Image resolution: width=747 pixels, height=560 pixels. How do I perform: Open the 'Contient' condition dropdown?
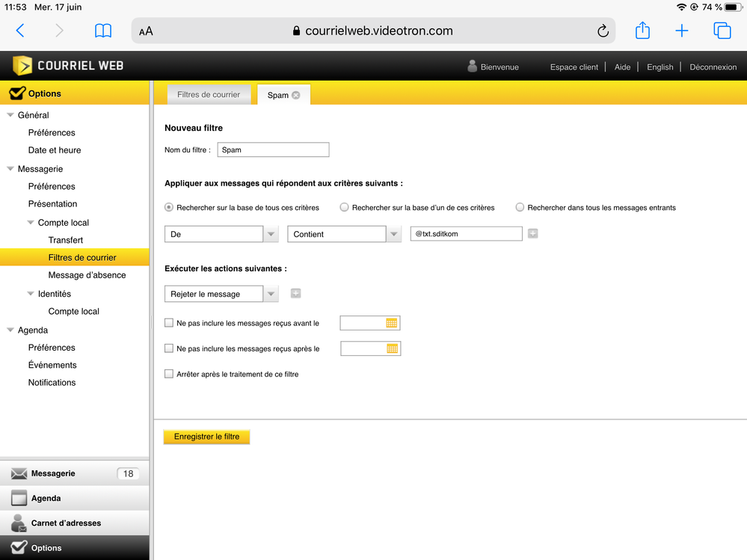coord(394,234)
